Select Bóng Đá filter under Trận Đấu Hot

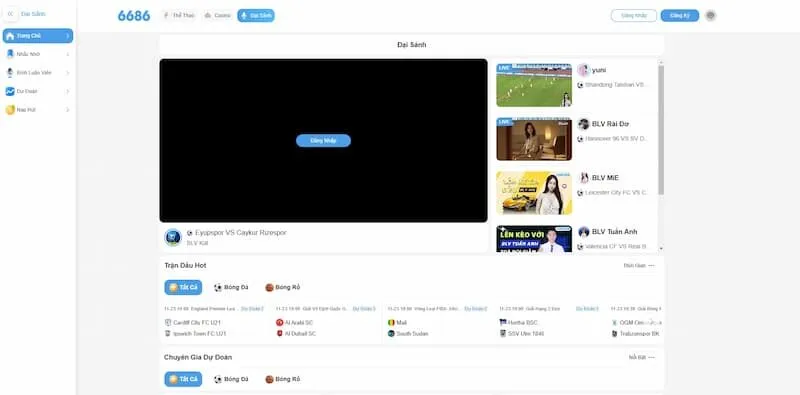point(231,287)
